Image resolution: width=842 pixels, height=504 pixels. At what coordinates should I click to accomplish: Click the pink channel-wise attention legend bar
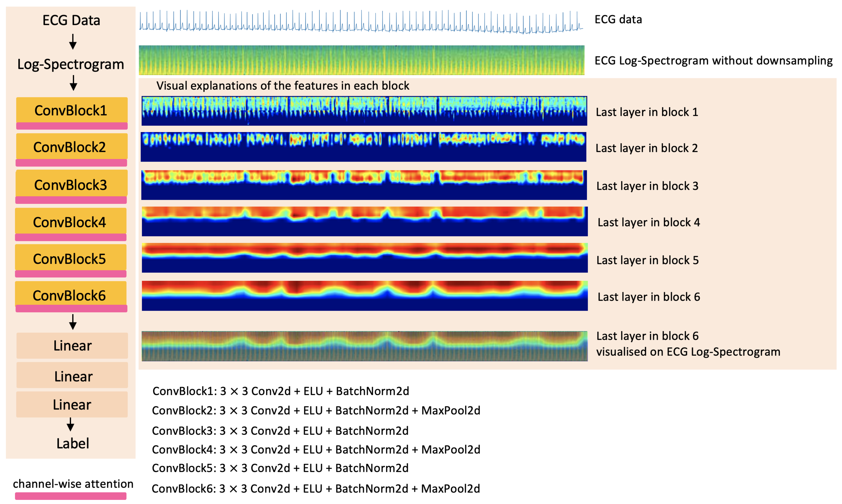coord(71,496)
